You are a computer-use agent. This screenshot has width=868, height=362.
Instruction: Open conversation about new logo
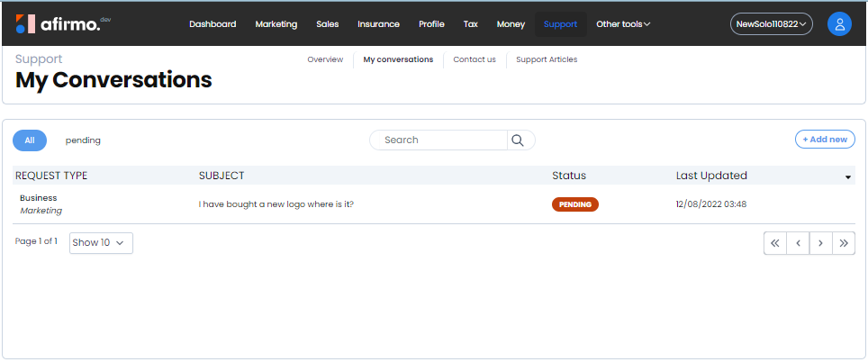276,204
